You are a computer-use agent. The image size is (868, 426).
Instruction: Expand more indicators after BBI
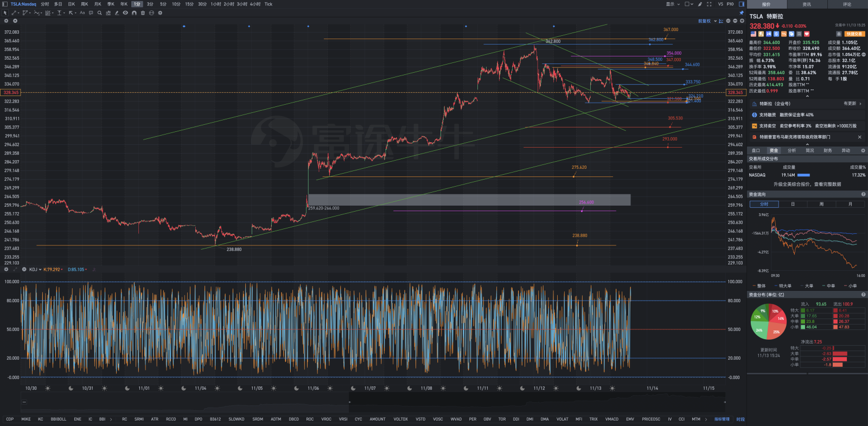(x=111, y=419)
